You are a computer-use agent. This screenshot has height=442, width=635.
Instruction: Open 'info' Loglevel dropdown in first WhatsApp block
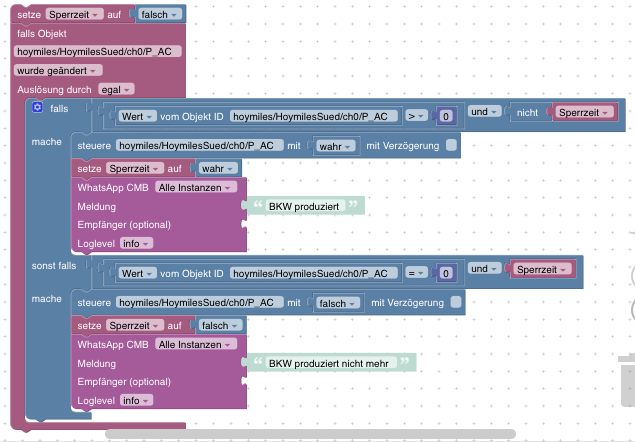[136, 243]
